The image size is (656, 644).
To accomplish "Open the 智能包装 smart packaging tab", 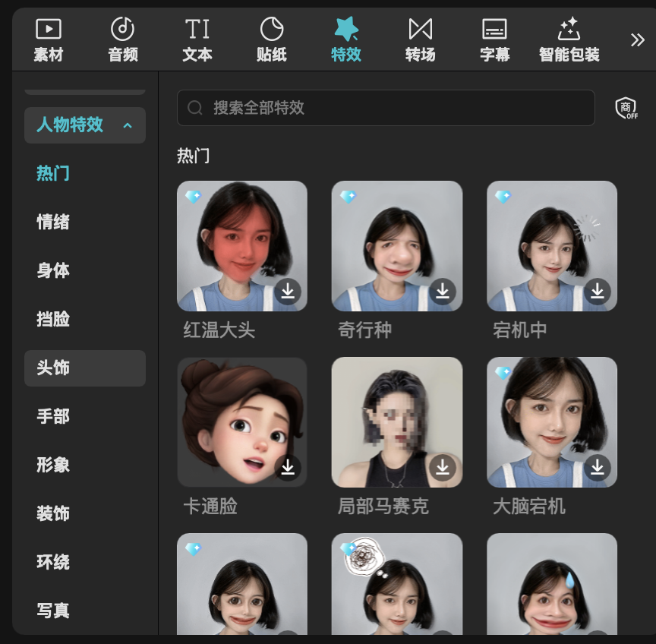I will (569, 40).
